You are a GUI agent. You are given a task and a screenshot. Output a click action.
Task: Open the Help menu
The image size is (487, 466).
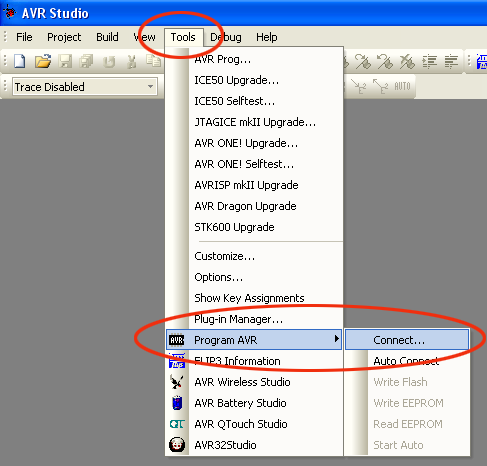pyautogui.click(x=267, y=37)
